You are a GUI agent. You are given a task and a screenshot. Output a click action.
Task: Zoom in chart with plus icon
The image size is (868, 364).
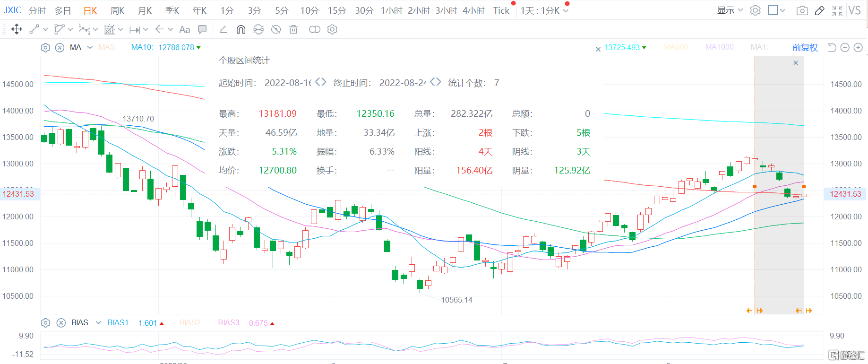[x=858, y=47]
